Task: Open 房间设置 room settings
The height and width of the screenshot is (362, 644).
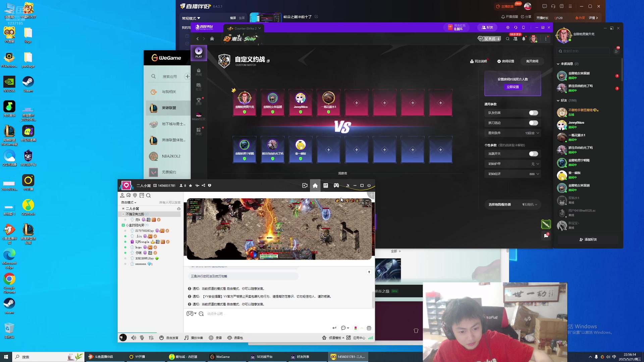Action: coord(505,61)
